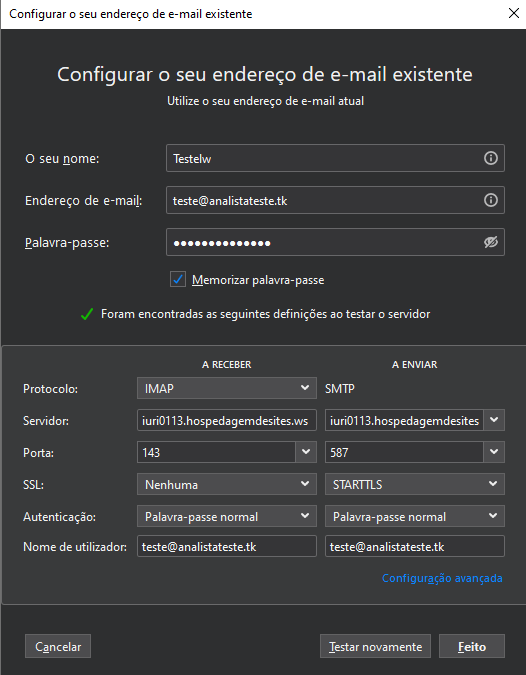Open outgoing authentication Palavra-passe normal dropdown
526x675 pixels.
(415, 516)
